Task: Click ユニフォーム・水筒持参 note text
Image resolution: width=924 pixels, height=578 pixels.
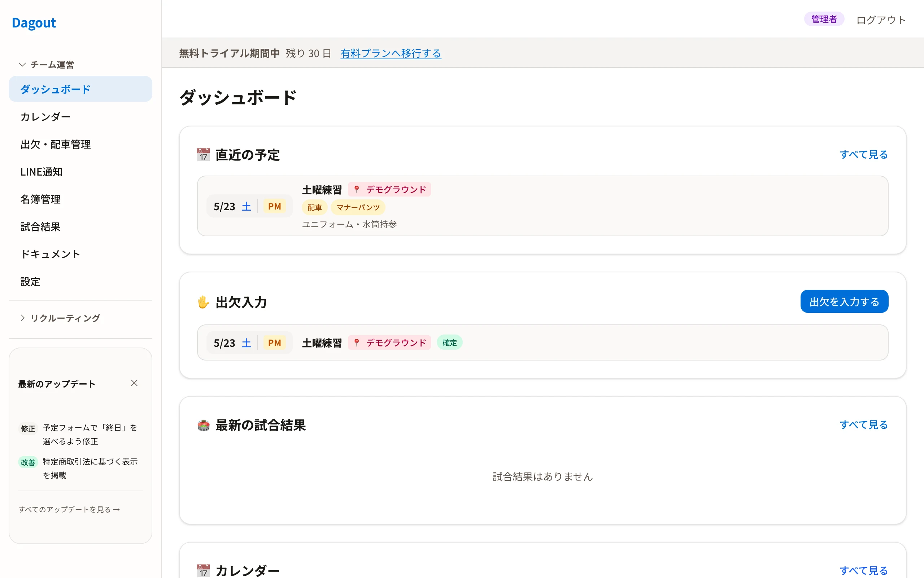Action: click(x=349, y=224)
